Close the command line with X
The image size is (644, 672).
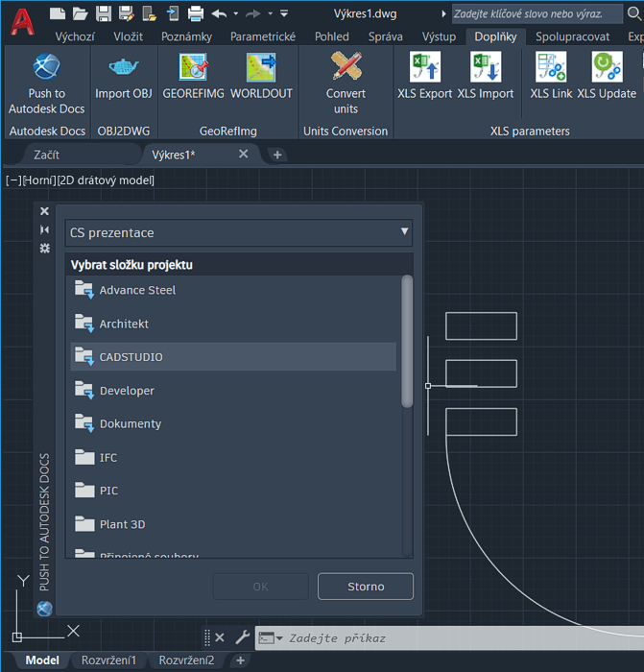(x=220, y=637)
